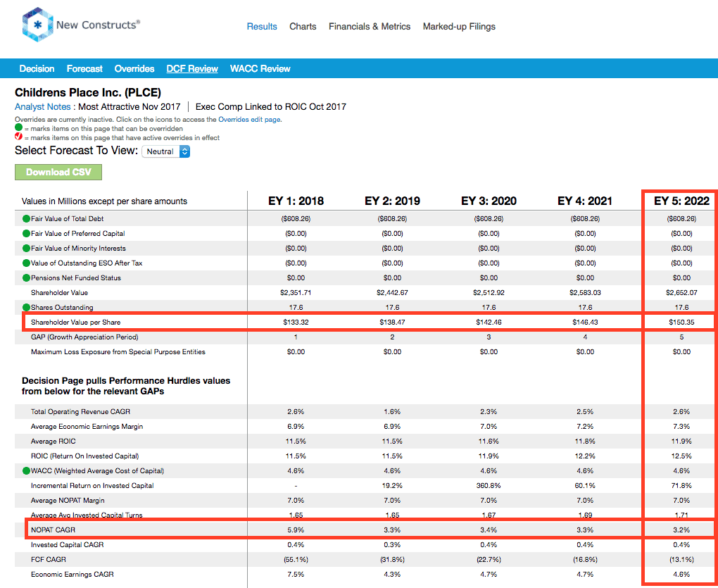
Task: Click the $150.35 per share value
Action: coord(681,323)
